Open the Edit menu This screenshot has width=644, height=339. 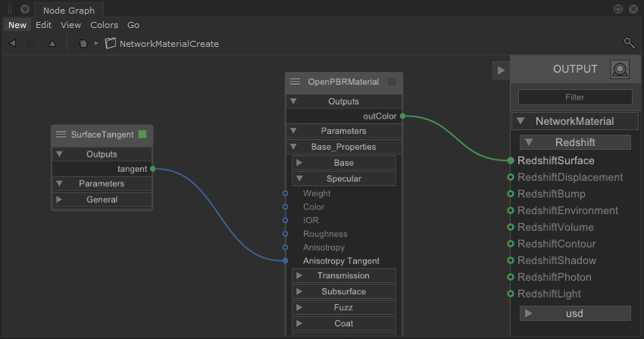coord(44,25)
